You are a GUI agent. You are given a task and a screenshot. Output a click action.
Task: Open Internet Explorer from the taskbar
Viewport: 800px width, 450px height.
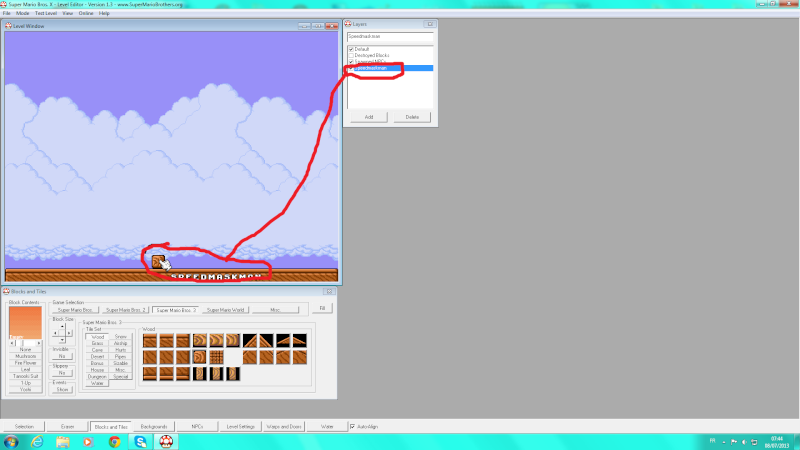click(37, 442)
